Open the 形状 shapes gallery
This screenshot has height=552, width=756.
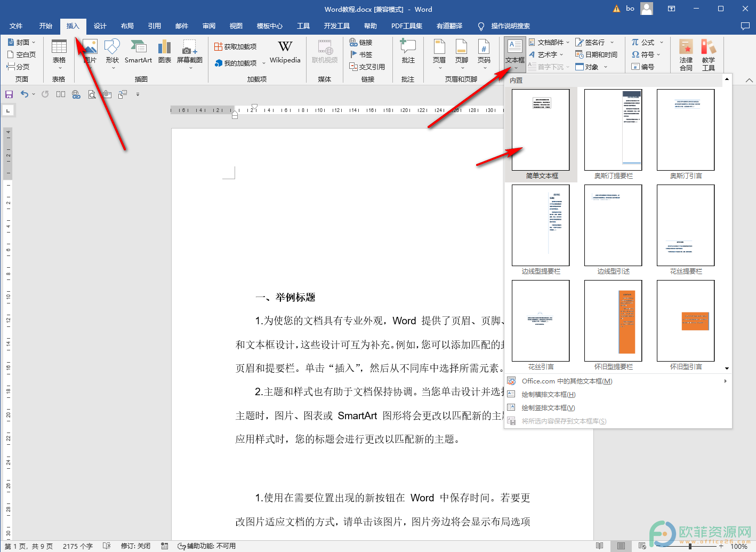pyautogui.click(x=112, y=54)
